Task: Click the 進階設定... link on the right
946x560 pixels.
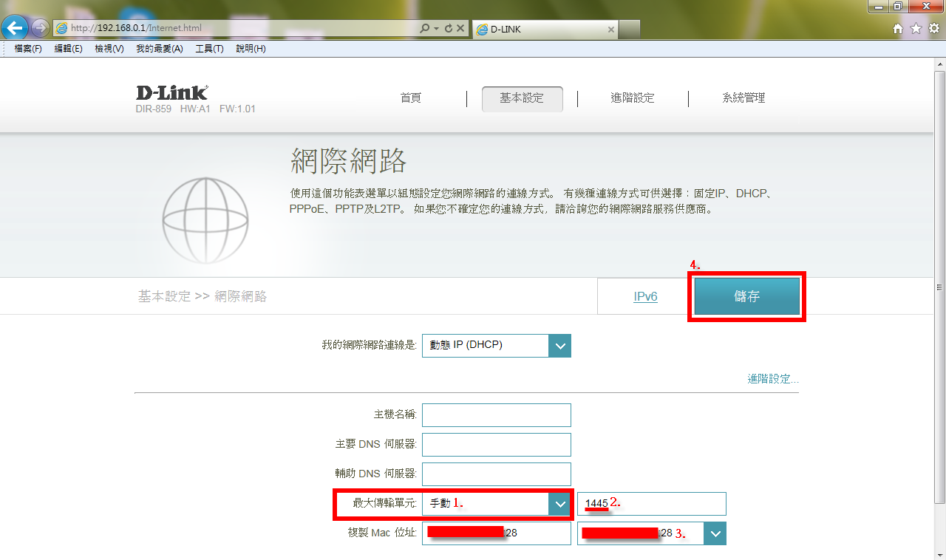Action: tap(772, 379)
